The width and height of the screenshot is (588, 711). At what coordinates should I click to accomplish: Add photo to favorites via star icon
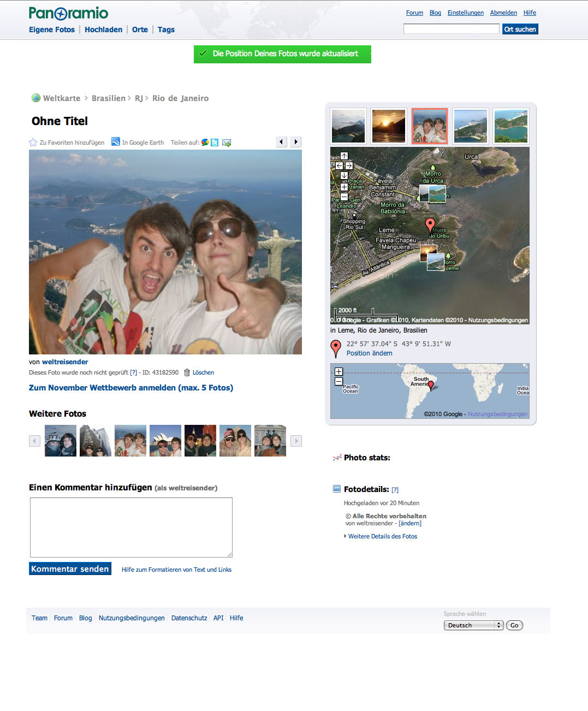click(x=33, y=143)
